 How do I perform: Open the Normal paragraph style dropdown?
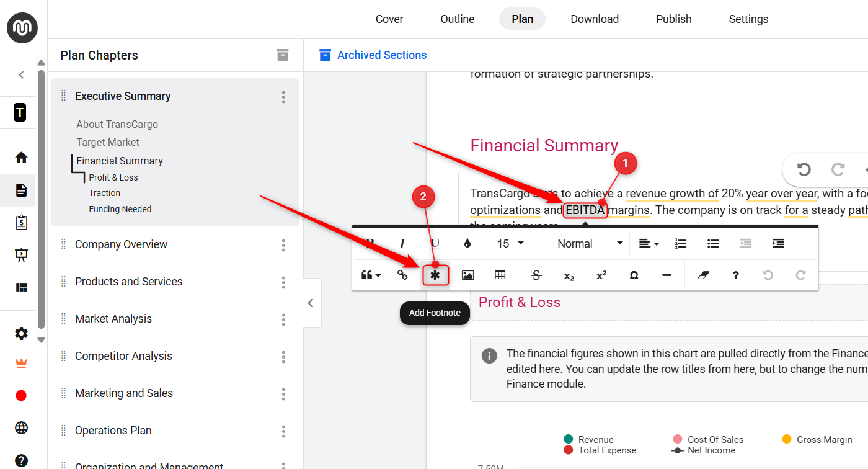pos(590,244)
